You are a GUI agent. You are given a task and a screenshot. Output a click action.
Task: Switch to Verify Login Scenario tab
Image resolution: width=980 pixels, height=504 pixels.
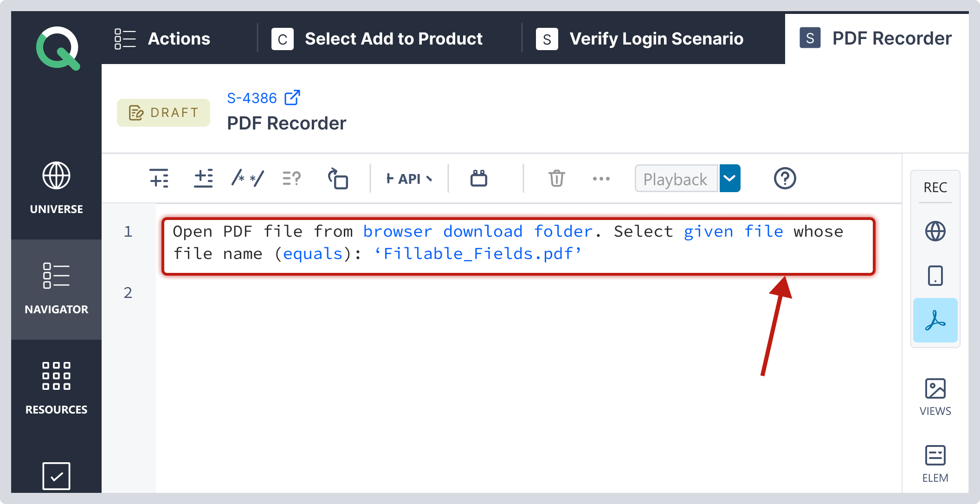[x=640, y=39]
